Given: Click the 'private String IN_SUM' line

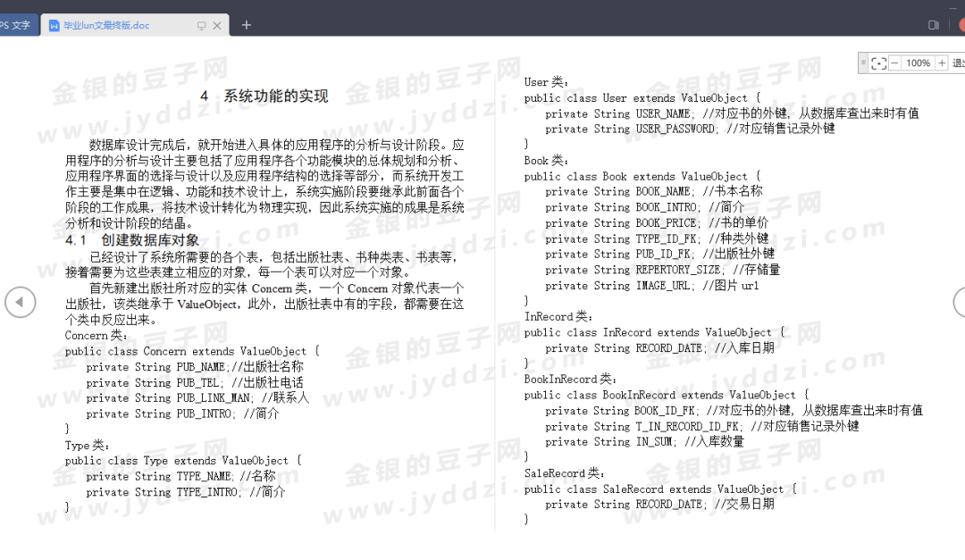Looking at the screenshot, I should [644, 442].
